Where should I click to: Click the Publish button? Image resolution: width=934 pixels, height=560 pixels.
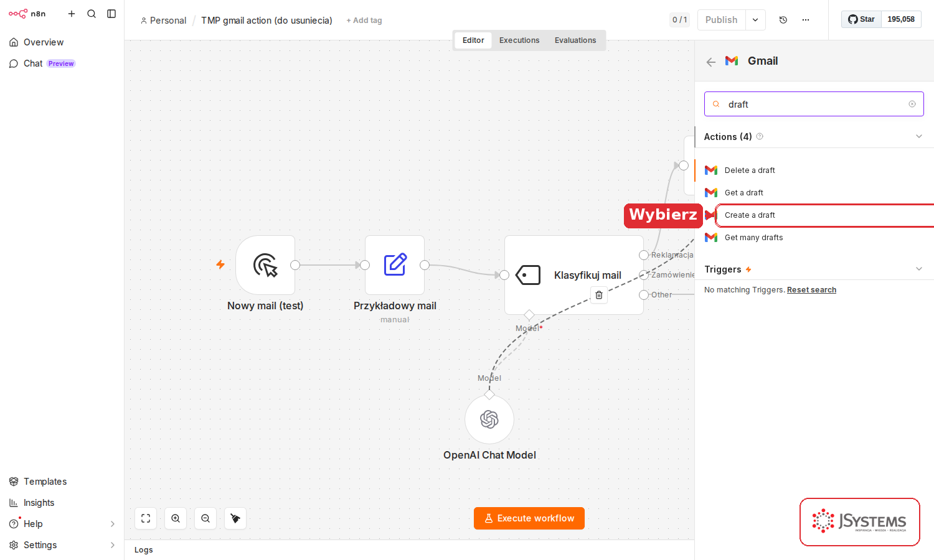[721, 20]
